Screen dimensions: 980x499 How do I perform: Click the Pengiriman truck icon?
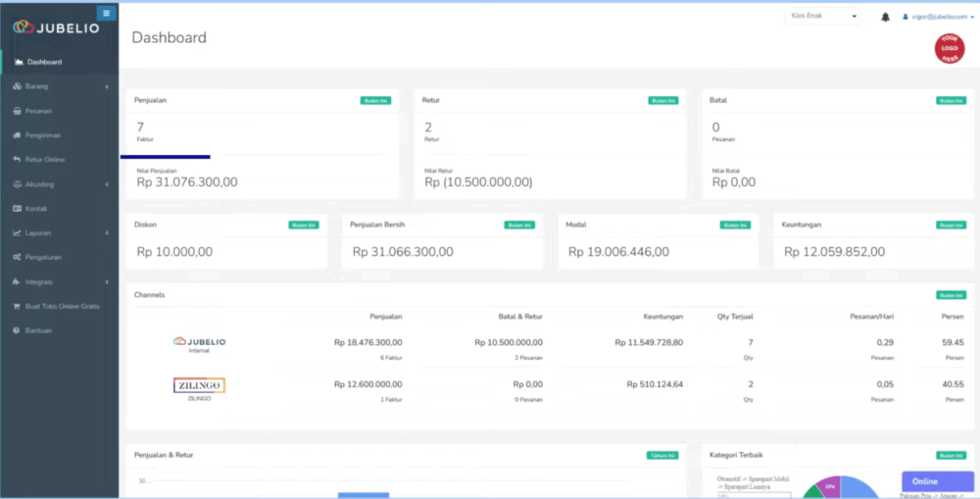[17, 135]
